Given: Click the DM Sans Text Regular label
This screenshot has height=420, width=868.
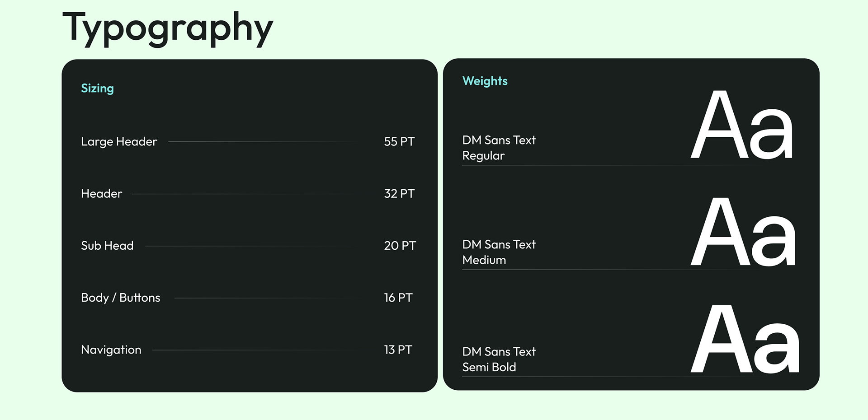Looking at the screenshot, I should (499, 148).
